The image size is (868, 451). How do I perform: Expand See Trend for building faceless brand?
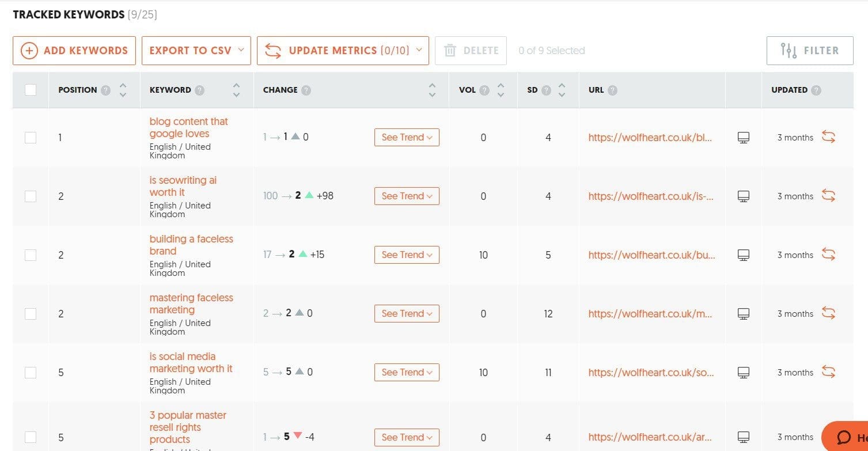407,255
